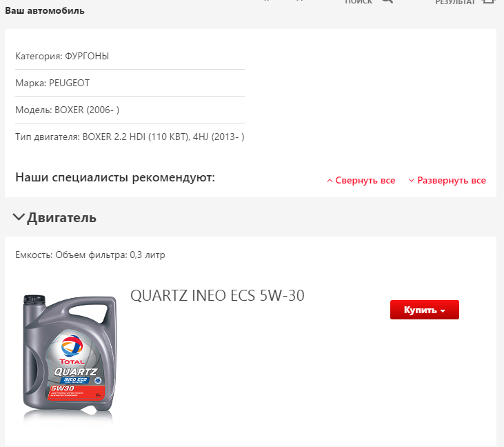The width and height of the screenshot is (504, 447).
Task: Click the magnifier icon beside ПОИСК
Action: click(x=387, y=1)
